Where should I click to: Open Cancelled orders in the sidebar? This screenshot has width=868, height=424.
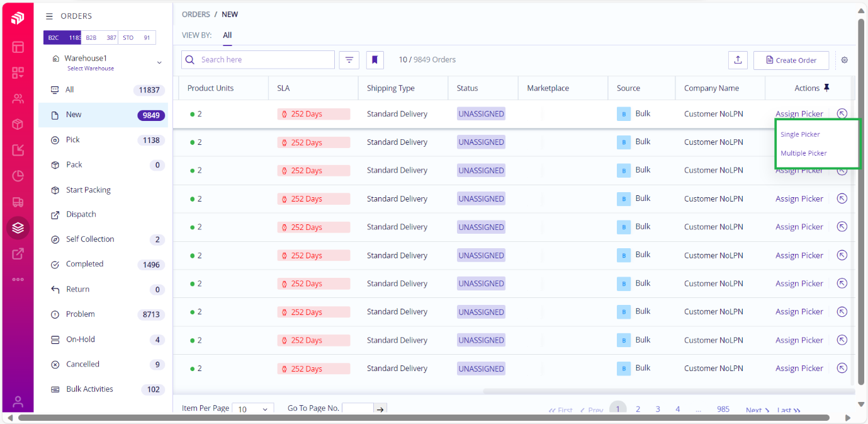coord(103,364)
